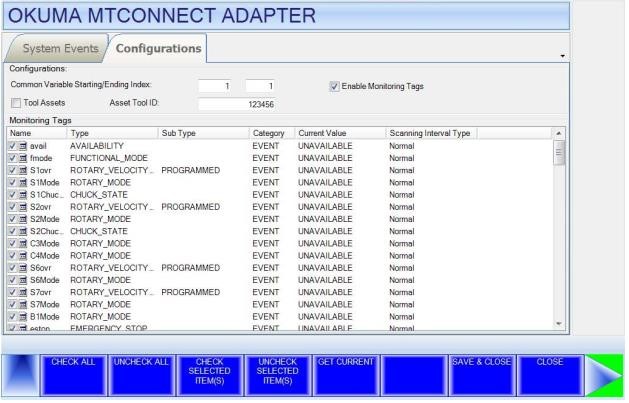Switch to the System Events tab

click(57, 49)
